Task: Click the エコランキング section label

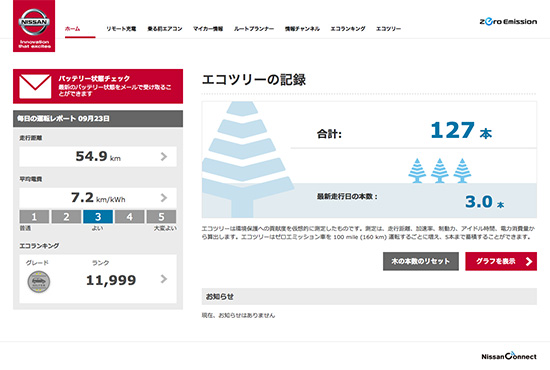Action: (x=39, y=246)
